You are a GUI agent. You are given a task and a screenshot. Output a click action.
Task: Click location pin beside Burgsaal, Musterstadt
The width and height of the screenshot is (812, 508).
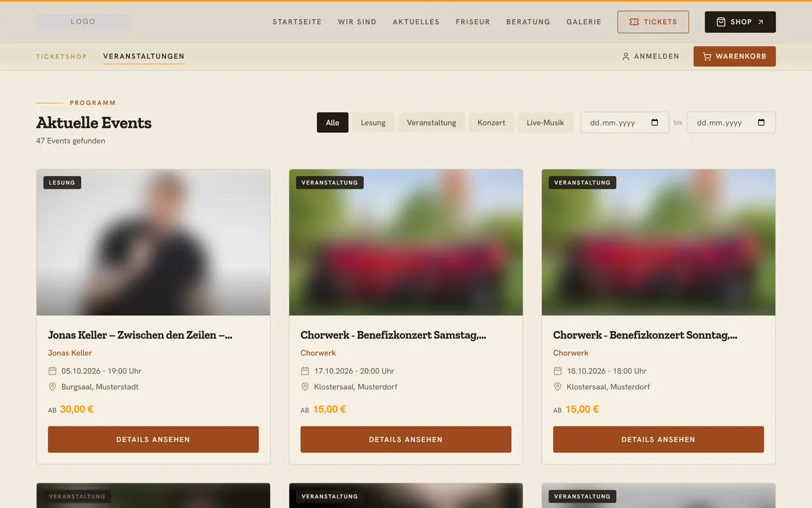tap(53, 387)
